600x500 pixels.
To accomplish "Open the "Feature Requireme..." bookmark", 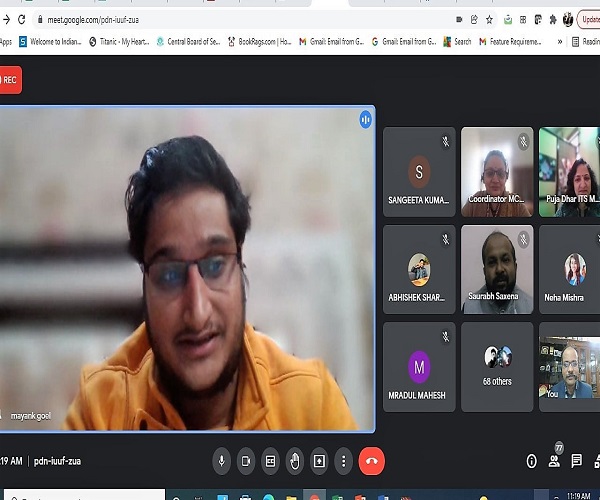I will [510, 41].
